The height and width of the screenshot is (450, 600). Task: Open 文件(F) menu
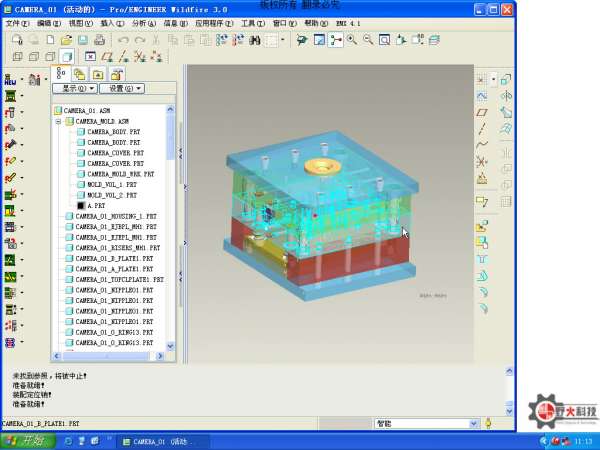pos(17,23)
